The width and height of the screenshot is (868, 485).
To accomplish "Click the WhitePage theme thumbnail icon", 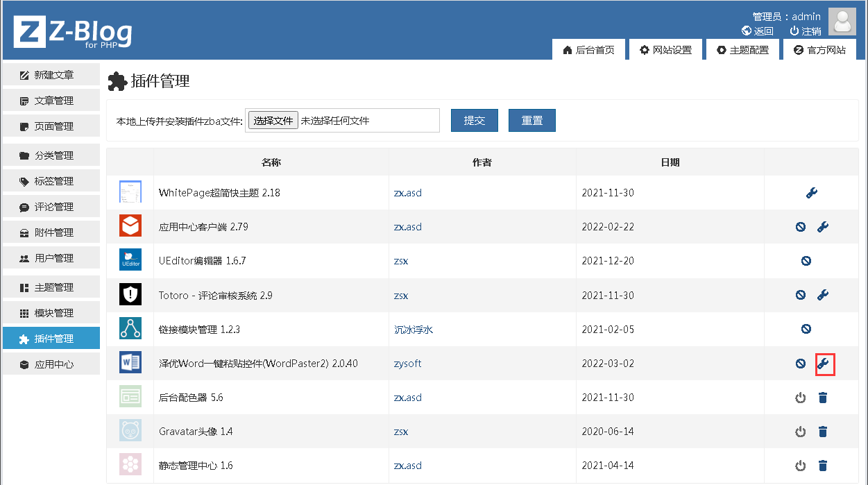I will click(130, 192).
